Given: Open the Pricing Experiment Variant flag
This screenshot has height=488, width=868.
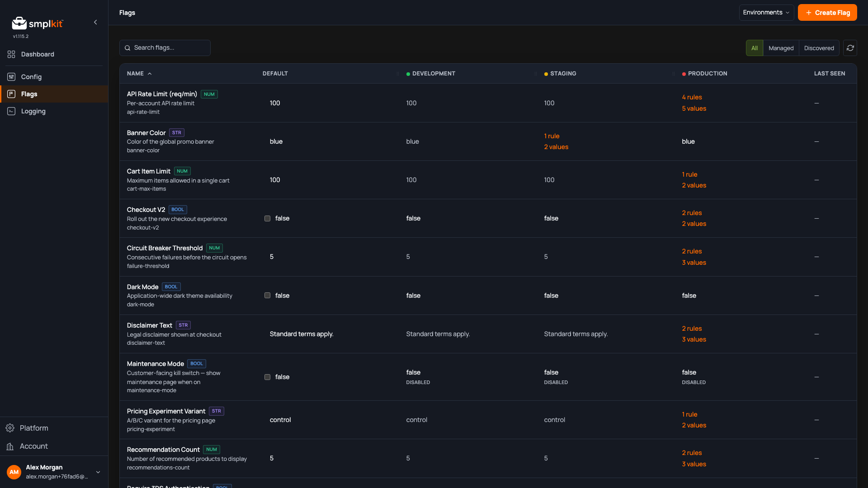Looking at the screenshot, I should pos(166,411).
